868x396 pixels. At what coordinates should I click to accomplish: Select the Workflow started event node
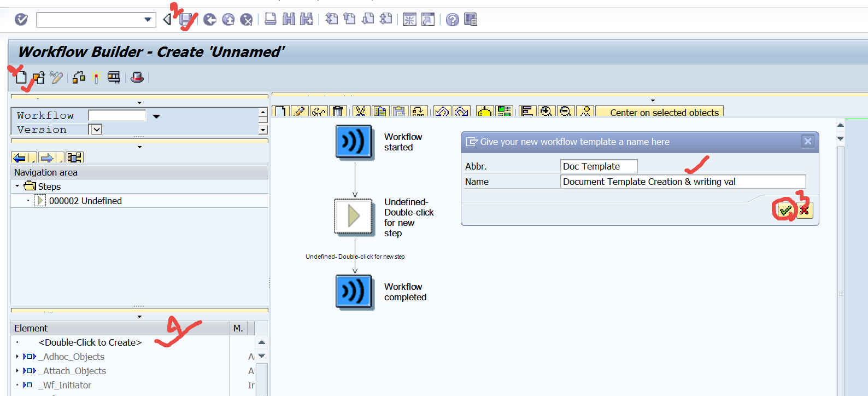354,142
